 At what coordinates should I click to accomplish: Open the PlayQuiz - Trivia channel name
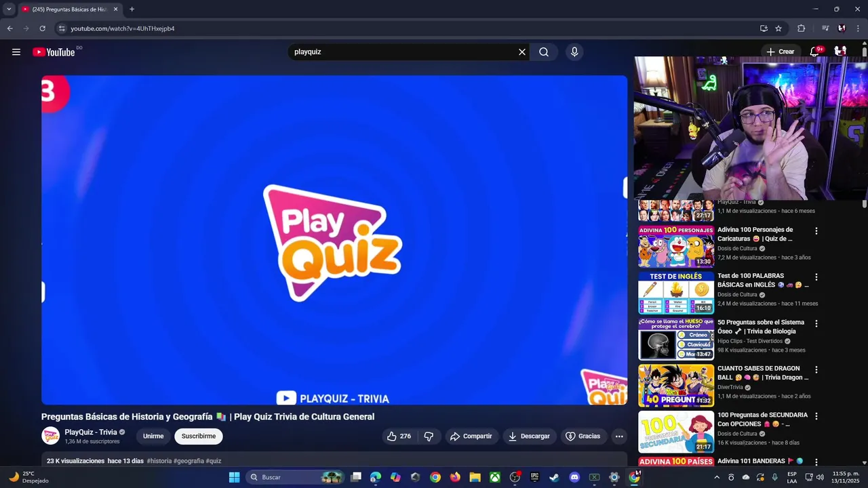pyautogui.click(x=91, y=432)
